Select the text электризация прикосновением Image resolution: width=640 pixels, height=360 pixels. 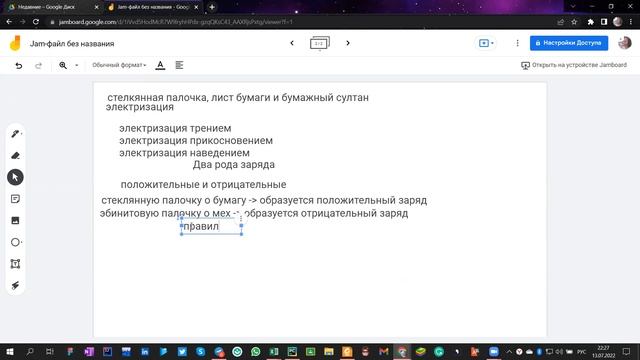196,140
